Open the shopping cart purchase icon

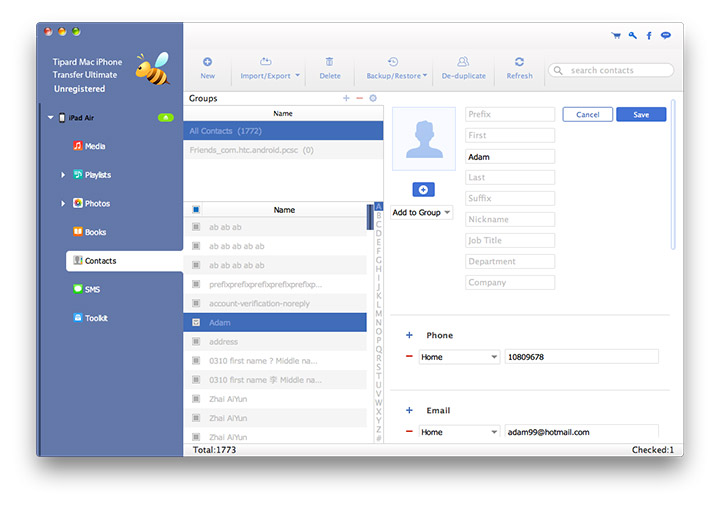tap(616, 35)
